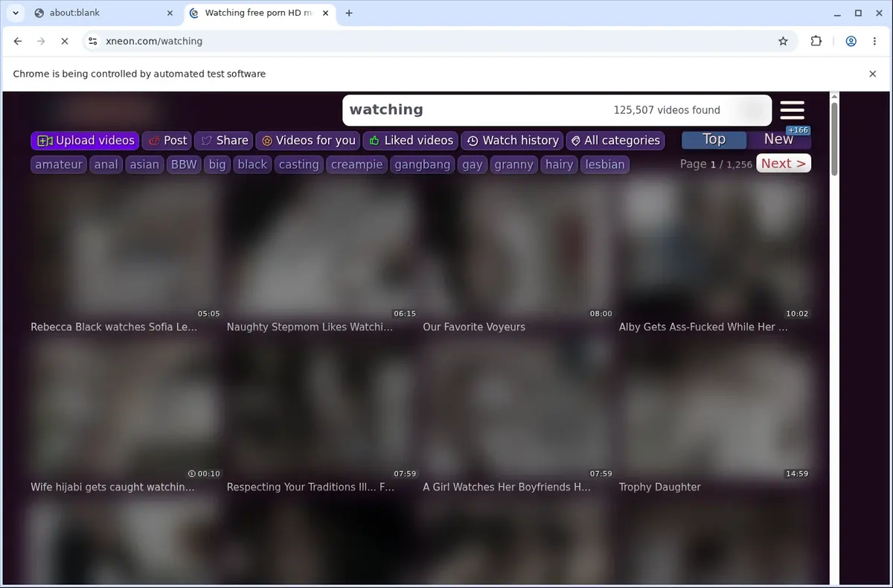Select the amateur tag
The height and width of the screenshot is (588, 893).
60,164
